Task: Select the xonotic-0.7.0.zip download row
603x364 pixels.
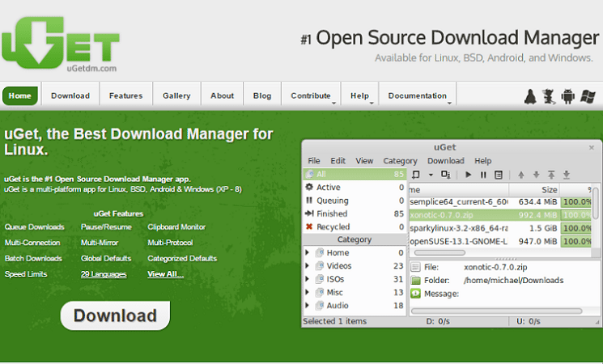Action: 500,215
